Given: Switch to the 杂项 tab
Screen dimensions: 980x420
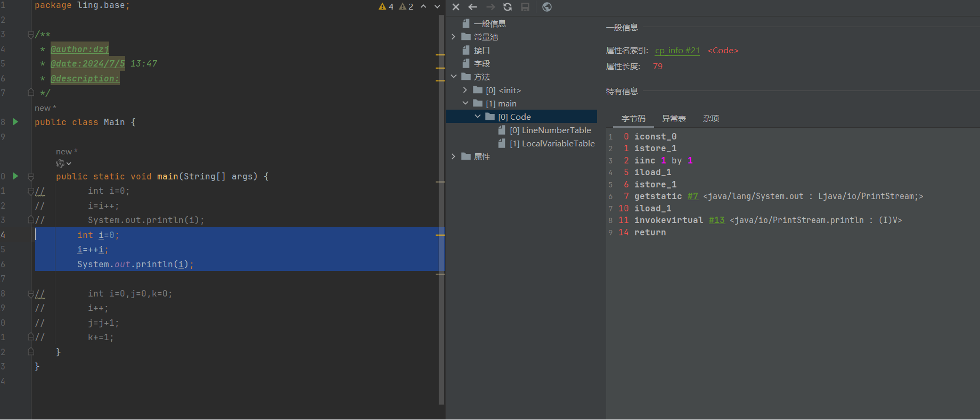Looking at the screenshot, I should click(x=711, y=118).
